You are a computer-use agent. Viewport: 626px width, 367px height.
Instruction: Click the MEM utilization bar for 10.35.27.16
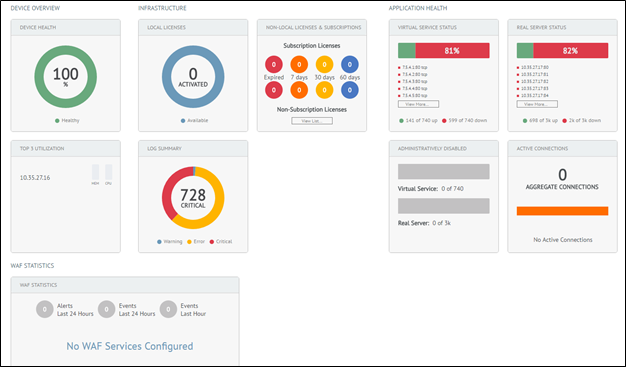click(x=95, y=172)
